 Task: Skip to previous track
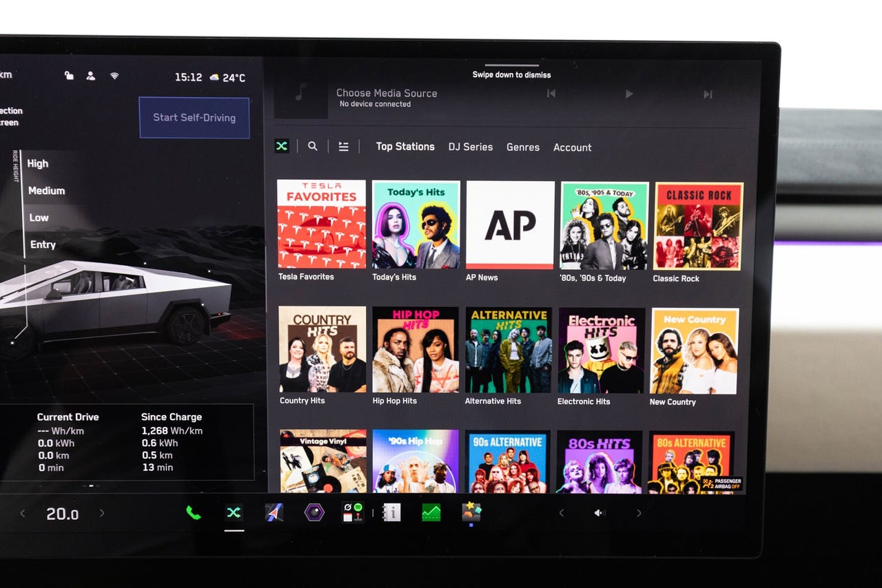pos(551,94)
